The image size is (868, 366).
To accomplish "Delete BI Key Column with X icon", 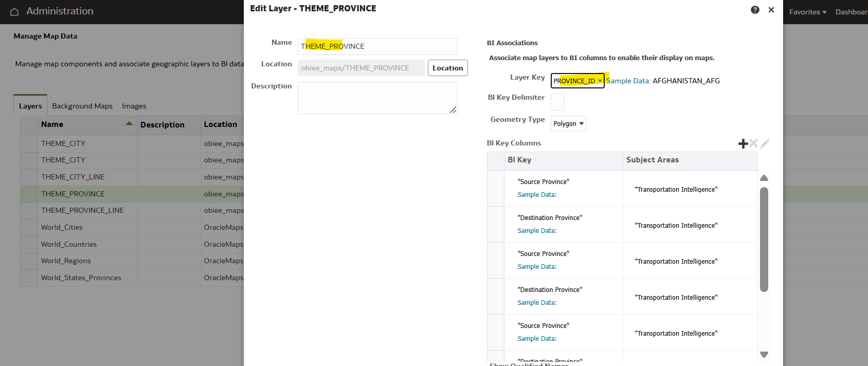I will (x=754, y=143).
